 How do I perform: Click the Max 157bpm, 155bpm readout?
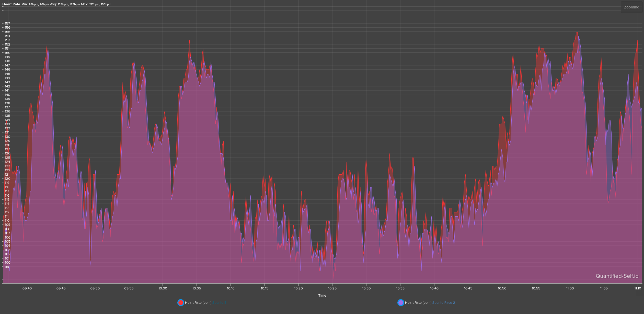tap(96, 4)
